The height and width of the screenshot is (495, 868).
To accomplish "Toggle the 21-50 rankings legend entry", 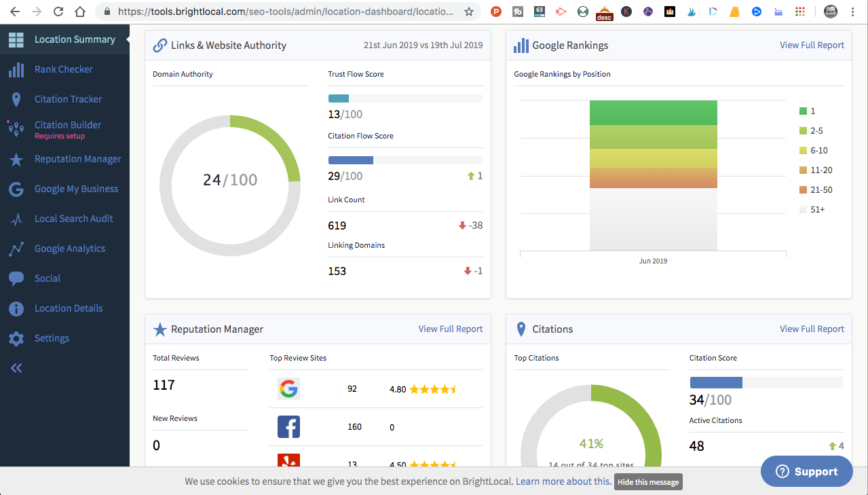I will point(814,189).
